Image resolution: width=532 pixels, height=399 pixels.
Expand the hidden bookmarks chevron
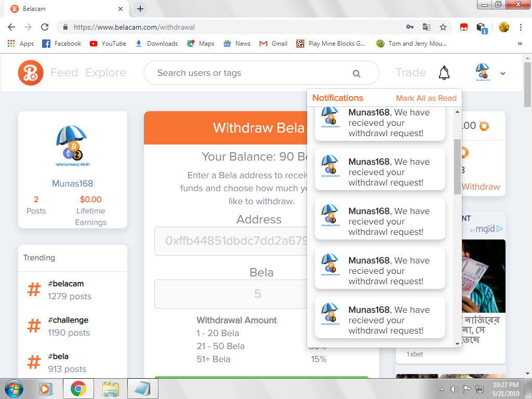(x=520, y=44)
